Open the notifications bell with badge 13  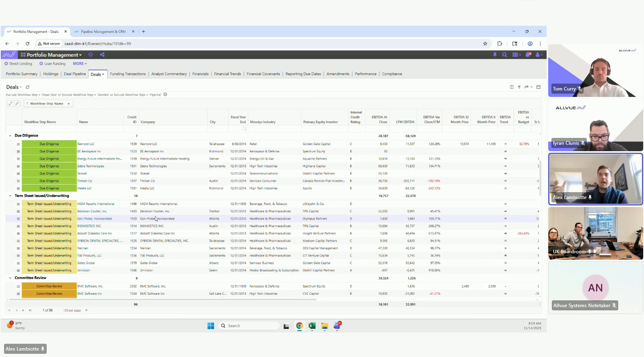click(528, 55)
